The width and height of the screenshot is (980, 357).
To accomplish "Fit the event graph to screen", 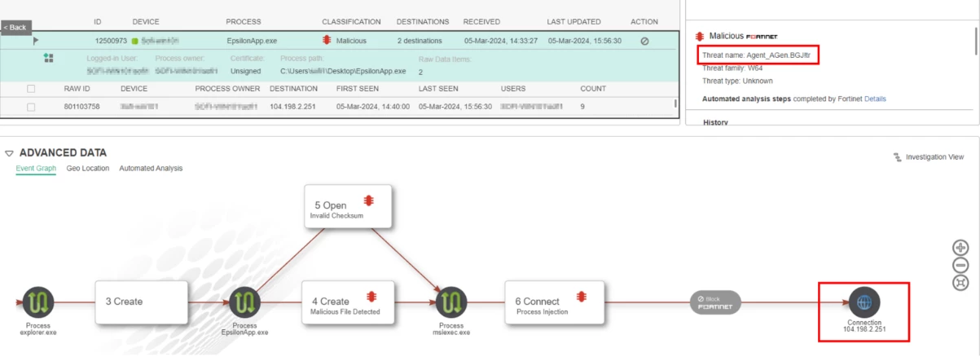I will point(960,282).
